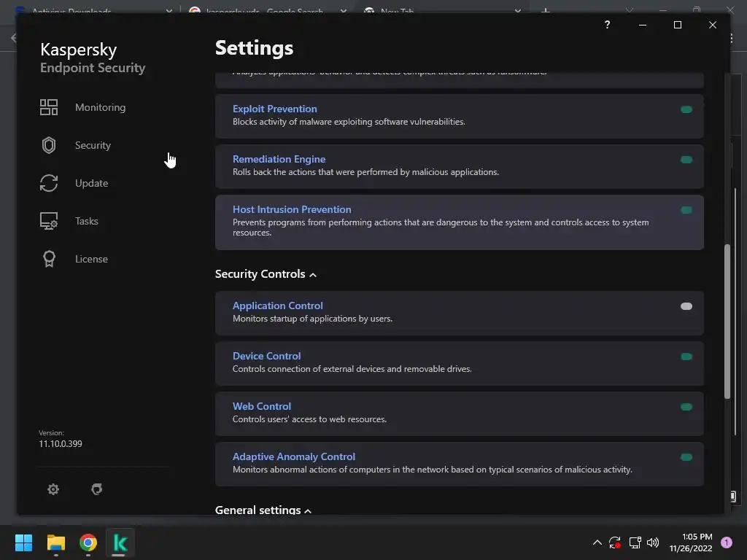Open volume speaker tray icon

click(653, 542)
